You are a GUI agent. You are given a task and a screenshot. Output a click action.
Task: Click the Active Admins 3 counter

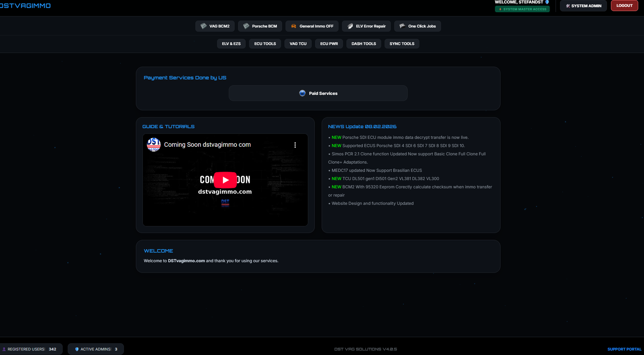coord(96,349)
